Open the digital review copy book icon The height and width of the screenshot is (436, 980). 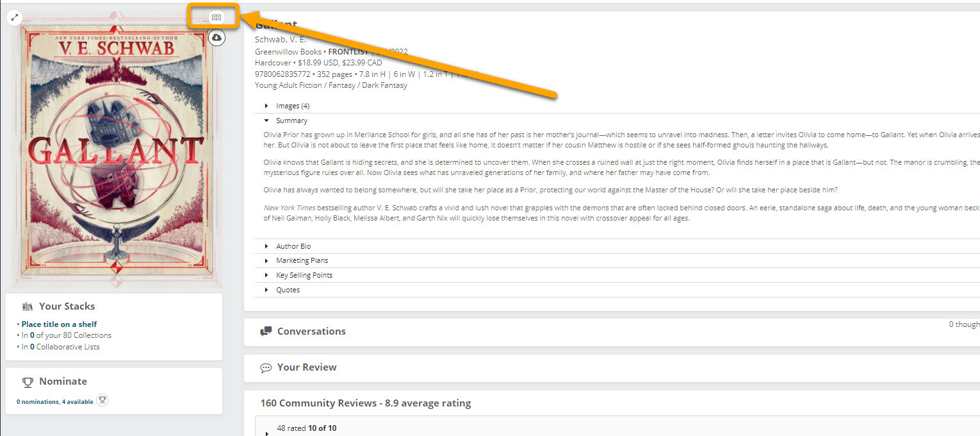pyautogui.click(x=216, y=17)
